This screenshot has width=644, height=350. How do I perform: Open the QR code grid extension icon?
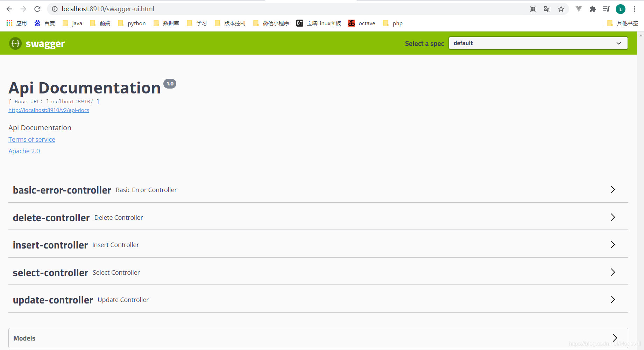[x=533, y=9]
